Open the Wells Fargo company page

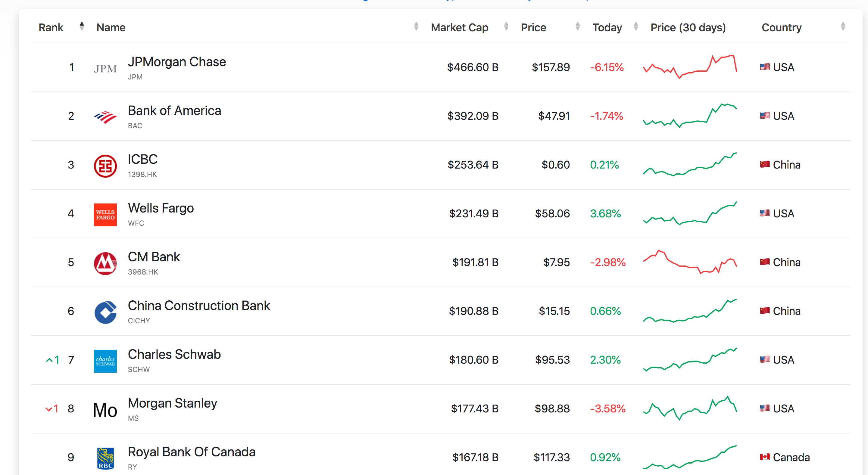pos(161,208)
